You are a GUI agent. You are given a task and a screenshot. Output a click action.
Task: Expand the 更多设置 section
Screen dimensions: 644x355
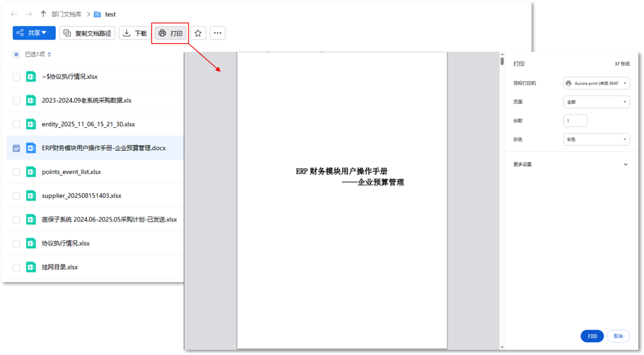coord(625,164)
